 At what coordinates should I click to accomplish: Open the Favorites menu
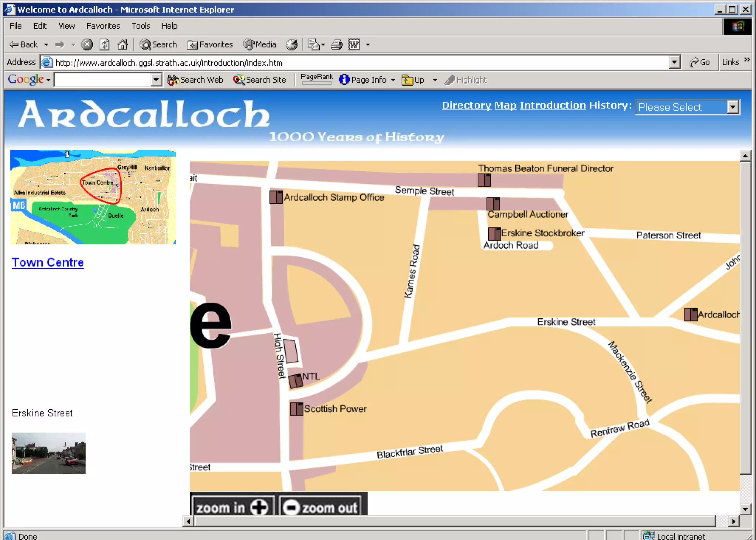click(x=103, y=26)
